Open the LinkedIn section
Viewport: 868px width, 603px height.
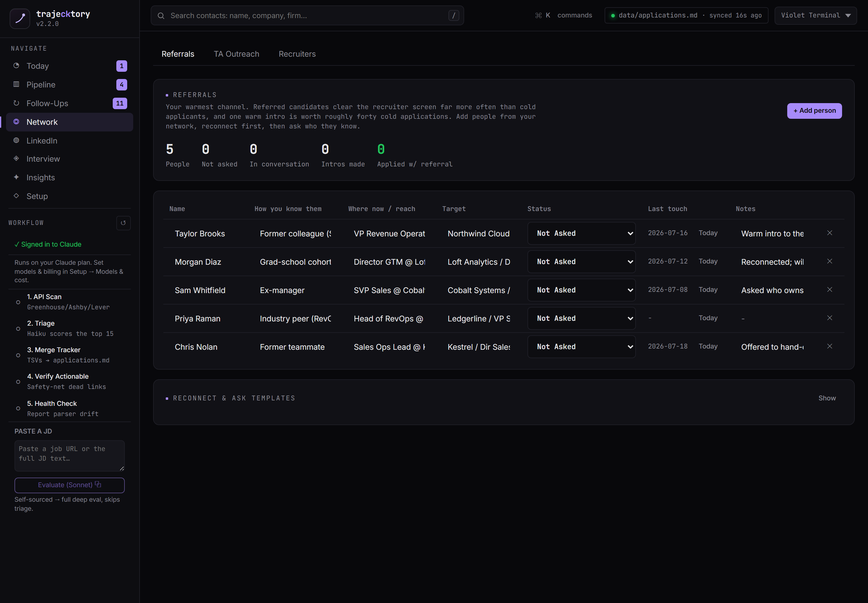pos(70,140)
